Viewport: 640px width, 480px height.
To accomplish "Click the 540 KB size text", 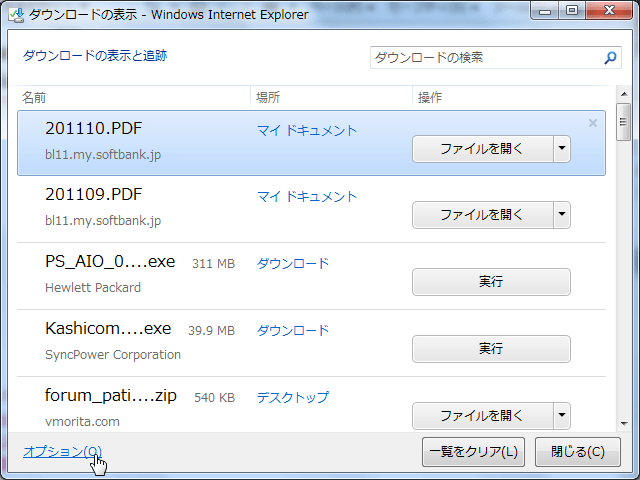I will tap(215, 398).
